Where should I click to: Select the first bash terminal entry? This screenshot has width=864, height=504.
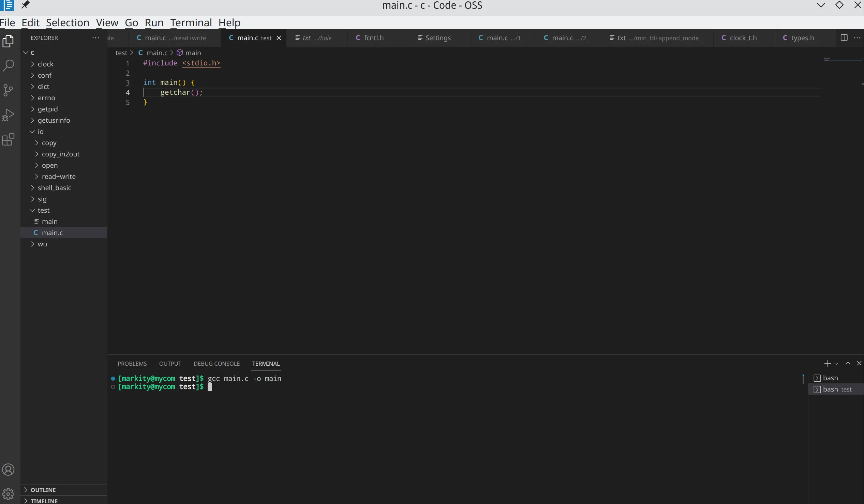tap(830, 378)
